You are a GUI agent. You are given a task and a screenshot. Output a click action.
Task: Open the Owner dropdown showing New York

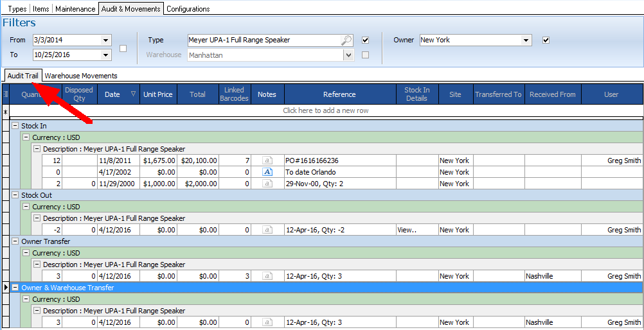click(526, 40)
